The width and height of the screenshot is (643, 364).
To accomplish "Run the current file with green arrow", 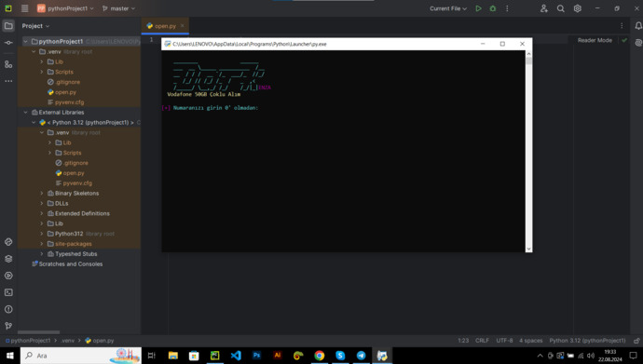I will tap(478, 8).
